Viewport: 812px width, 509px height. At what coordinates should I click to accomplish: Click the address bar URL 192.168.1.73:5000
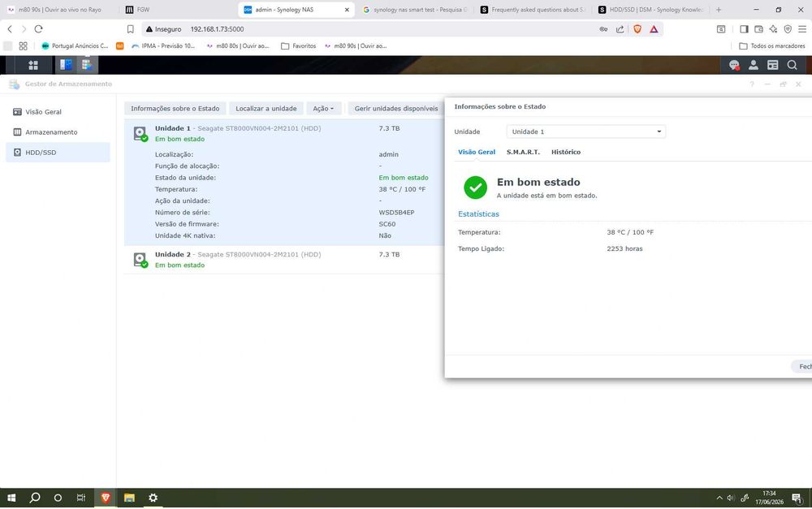[x=217, y=29]
